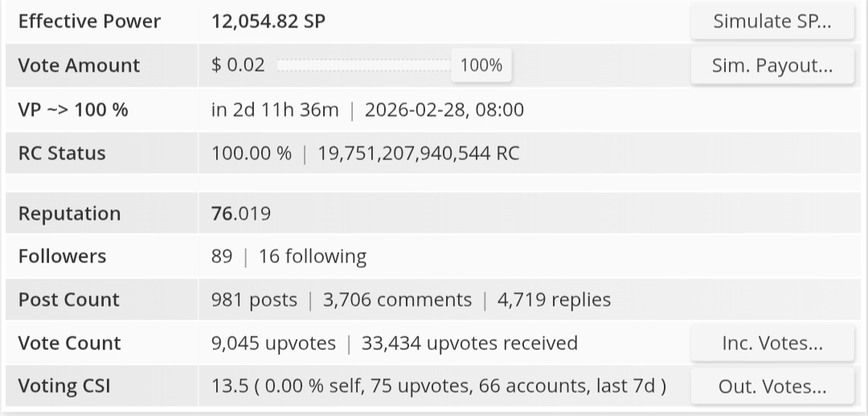Screen dimensions: 868x416
Task: Click the 89 followers count
Action: point(222,257)
